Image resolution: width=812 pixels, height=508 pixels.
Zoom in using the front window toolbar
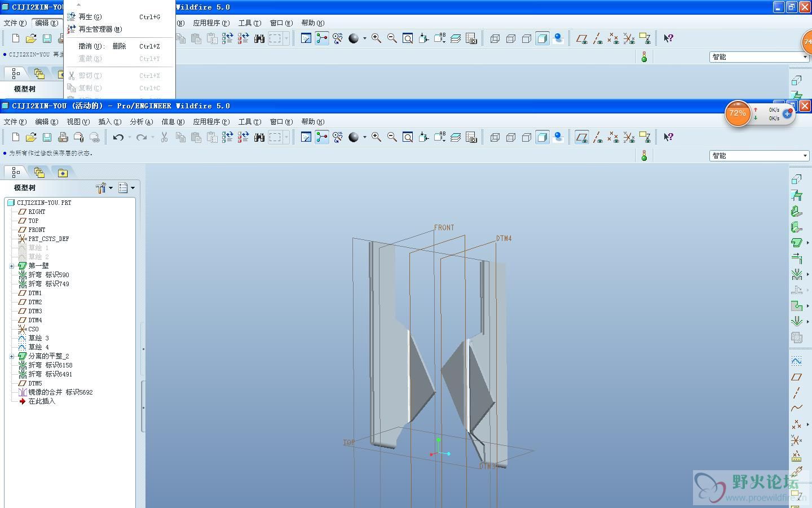pyautogui.click(x=376, y=137)
